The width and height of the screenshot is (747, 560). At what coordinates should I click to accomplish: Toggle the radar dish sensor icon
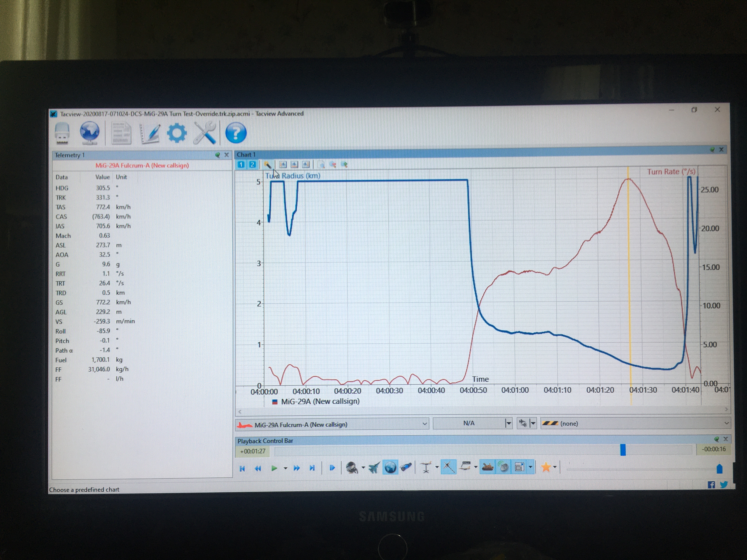coord(503,467)
